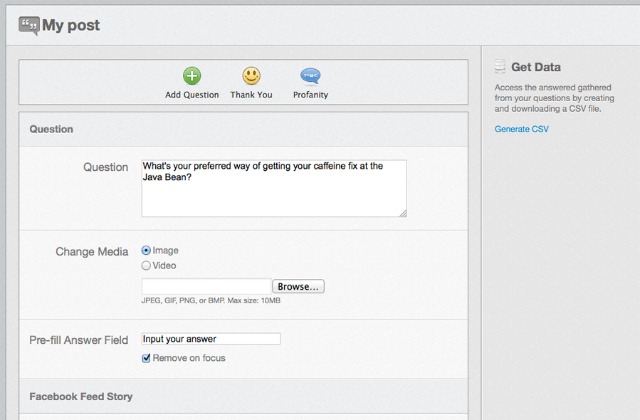Viewport: 640px width, 420px height.
Task: Click the My post page title
Action: click(71, 25)
